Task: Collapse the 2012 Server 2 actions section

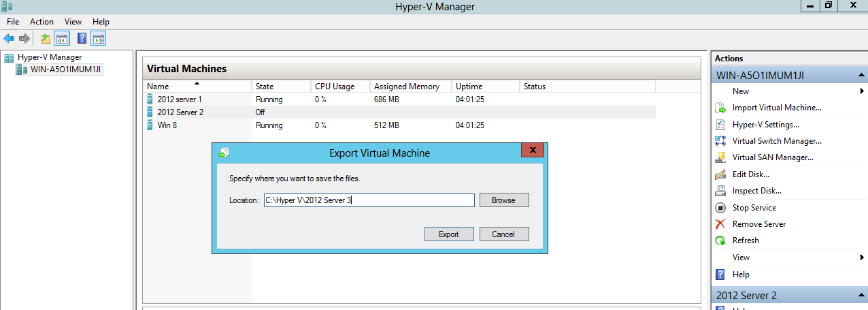Action: pyautogui.click(x=861, y=296)
